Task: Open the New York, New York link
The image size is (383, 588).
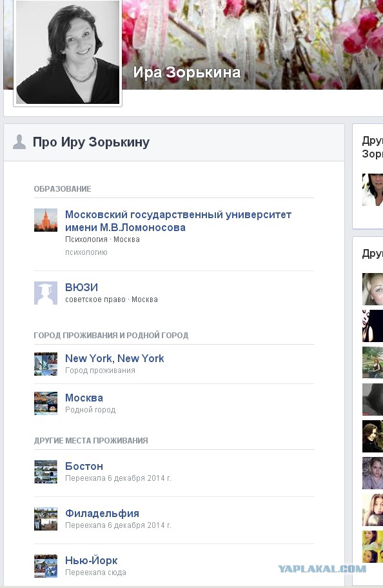Action: click(x=115, y=358)
